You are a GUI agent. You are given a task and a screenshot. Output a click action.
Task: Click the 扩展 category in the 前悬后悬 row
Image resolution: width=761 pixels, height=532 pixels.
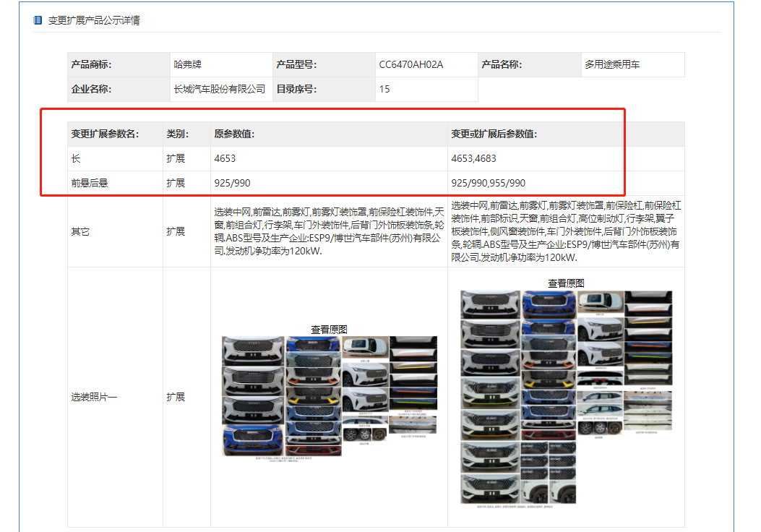pyautogui.click(x=176, y=183)
